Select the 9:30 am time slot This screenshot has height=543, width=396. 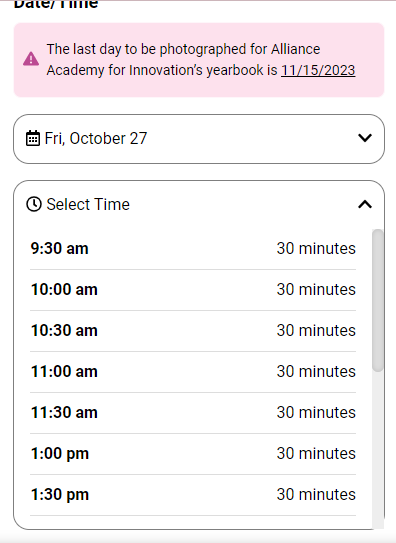[193, 249]
